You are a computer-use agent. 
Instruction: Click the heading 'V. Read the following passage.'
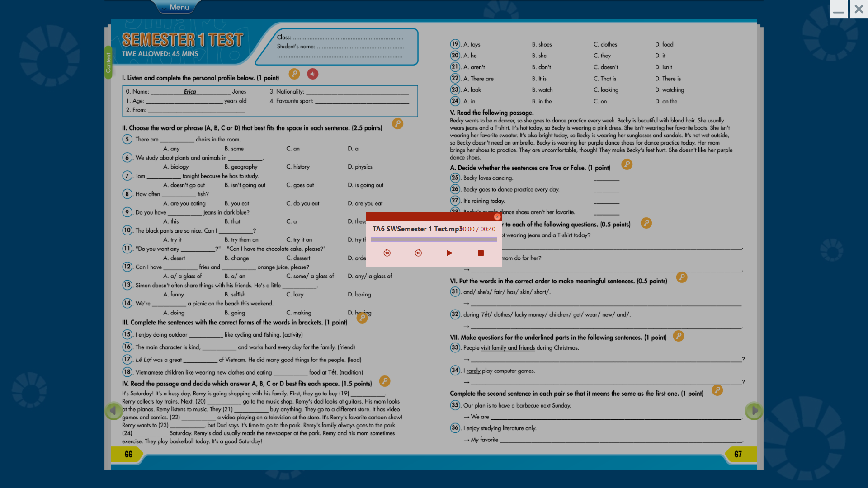(491, 113)
